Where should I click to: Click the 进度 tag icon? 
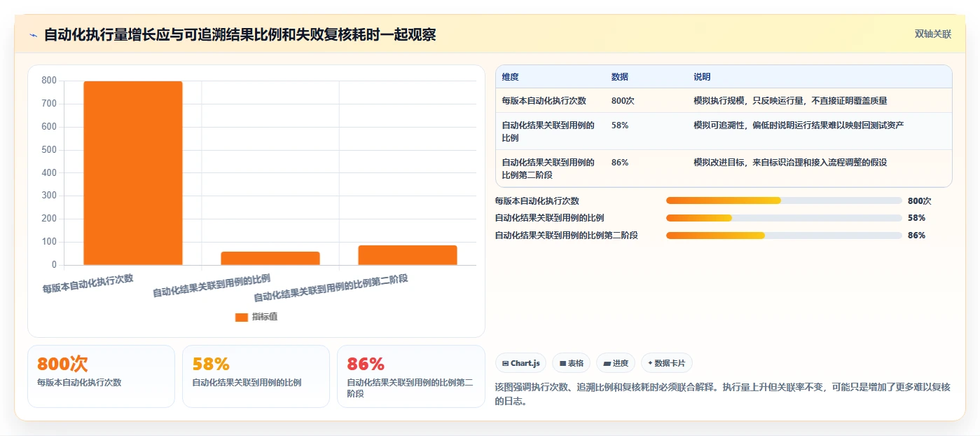pyautogui.click(x=607, y=363)
